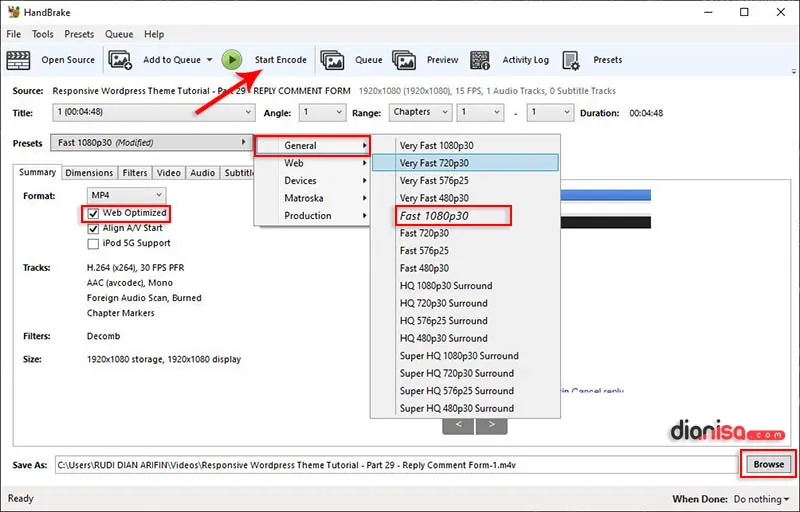The image size is (800, 512).
Task: Open the Help menu
Action: coord(154,34)
